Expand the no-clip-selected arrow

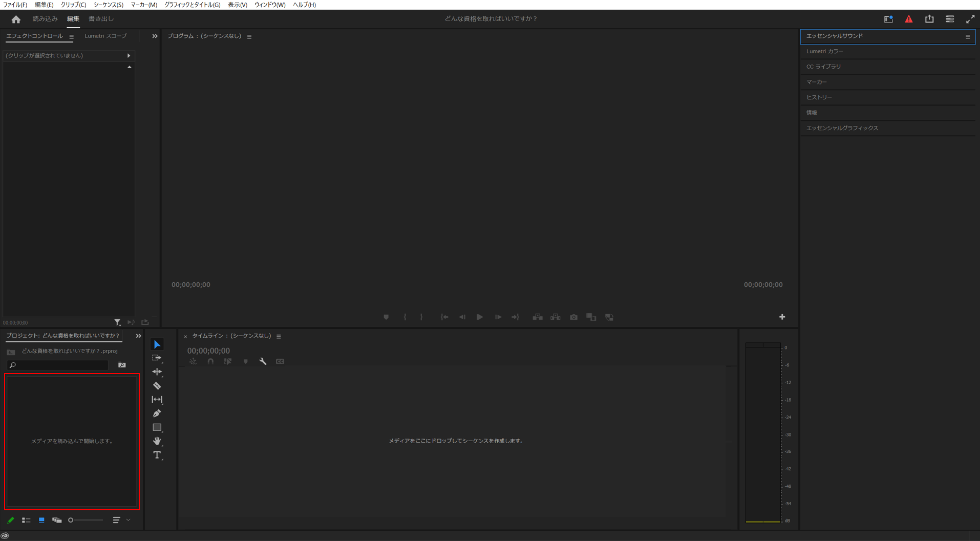point(129,55)
